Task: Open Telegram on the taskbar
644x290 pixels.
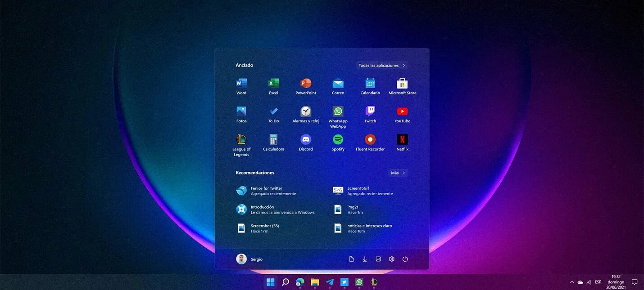Action: 330,282
